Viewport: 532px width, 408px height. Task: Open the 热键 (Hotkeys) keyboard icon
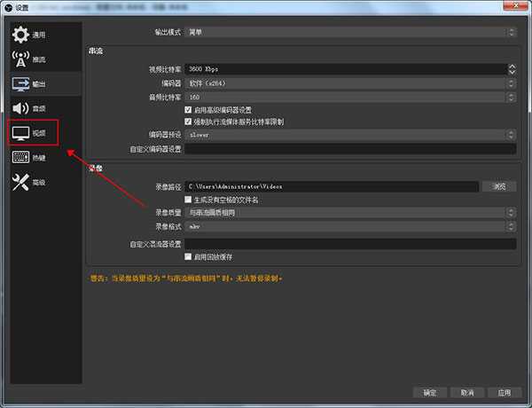pyautogui.click(x=20, y=157)
